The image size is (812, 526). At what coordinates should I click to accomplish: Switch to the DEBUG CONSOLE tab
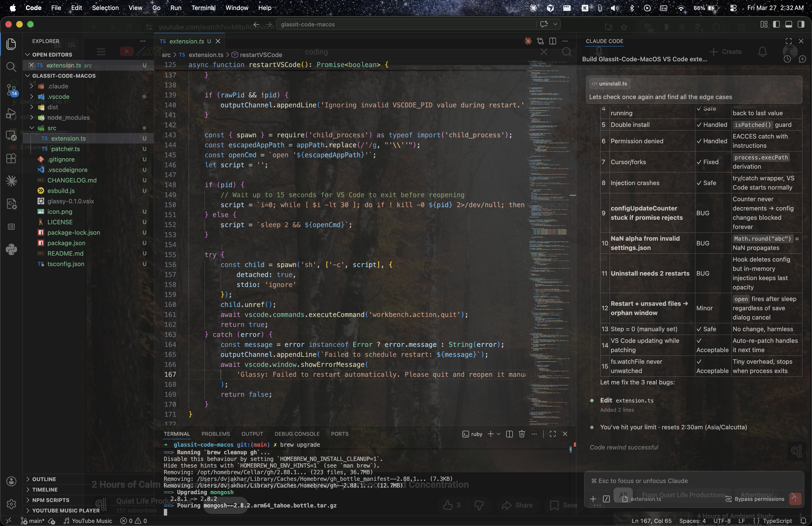click(297, 434)
